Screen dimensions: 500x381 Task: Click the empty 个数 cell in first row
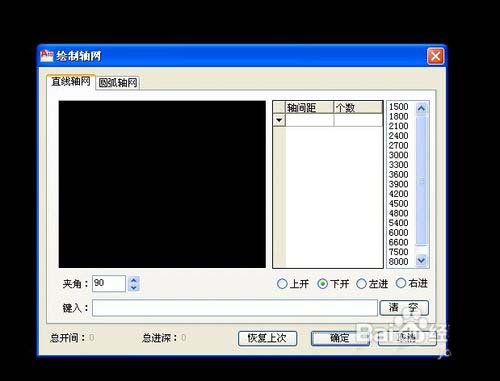point(358,120)
